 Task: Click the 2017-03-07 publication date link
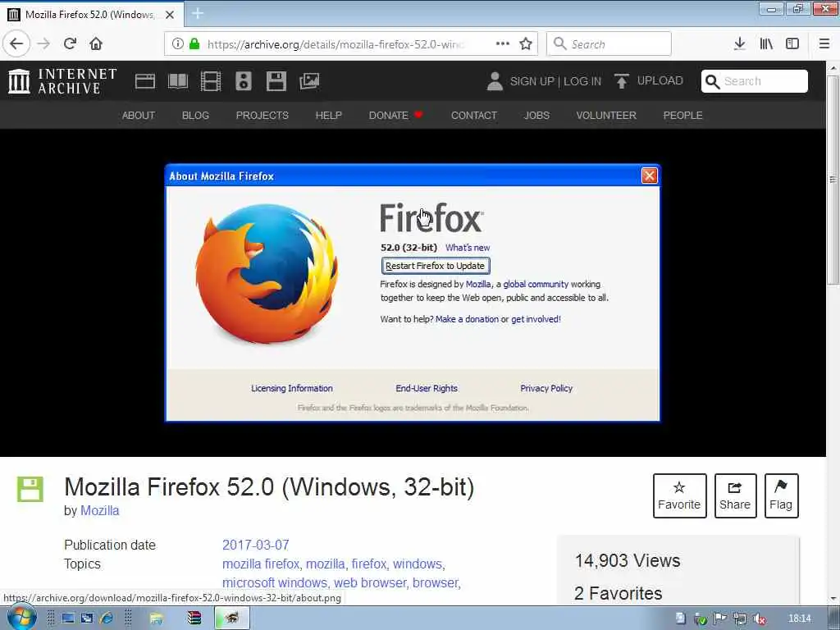[256, 545]
